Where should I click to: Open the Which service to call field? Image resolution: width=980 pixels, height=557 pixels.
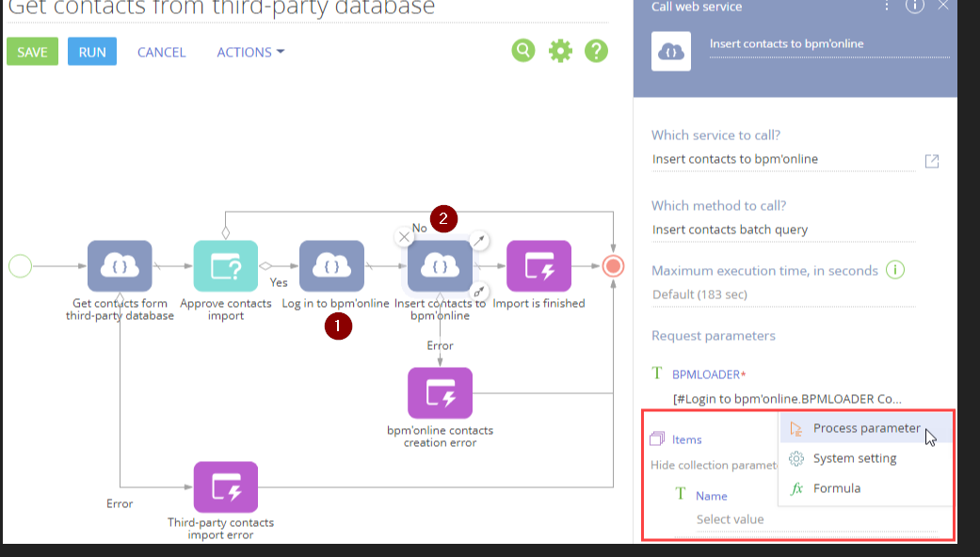[x=783, y=159]
